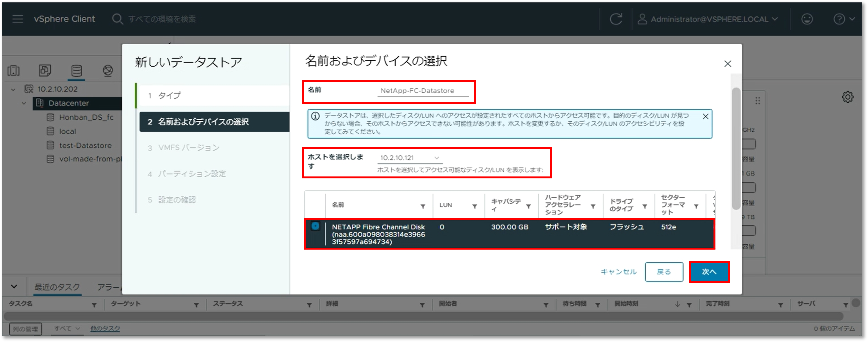This screenshot has height=342, width=868.
Task: Sort by 開始時刻 using the arrow icon
Action: [677, 304]
